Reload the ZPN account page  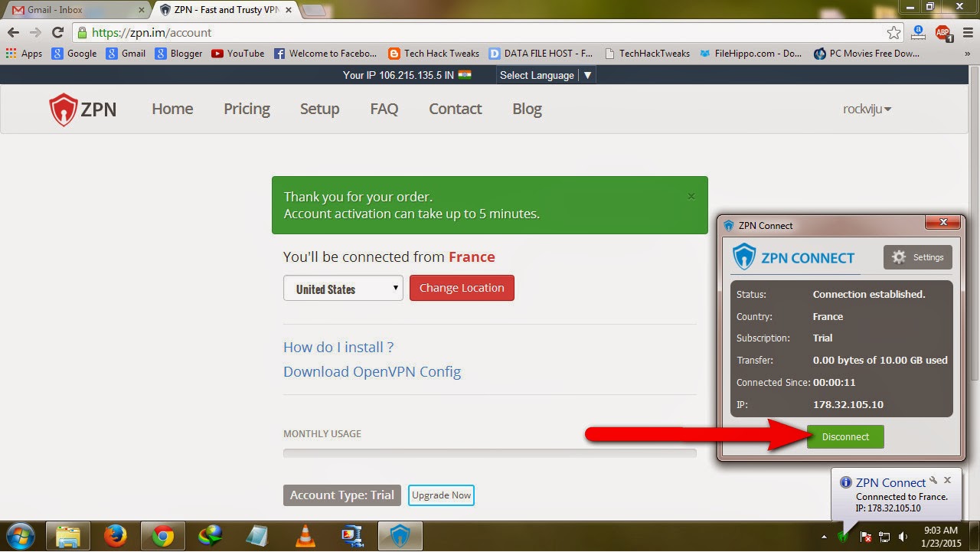pos(57,33)
